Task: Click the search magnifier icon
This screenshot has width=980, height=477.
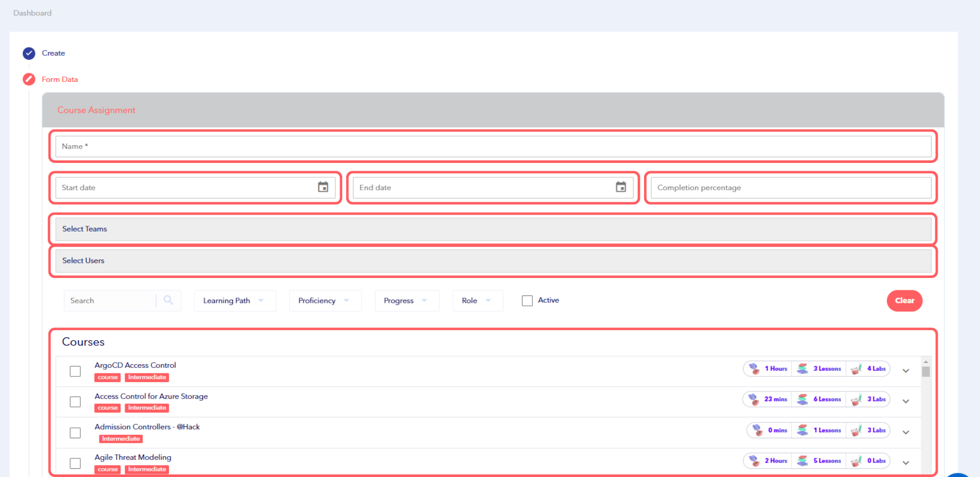Action: [x=168, y=300]
